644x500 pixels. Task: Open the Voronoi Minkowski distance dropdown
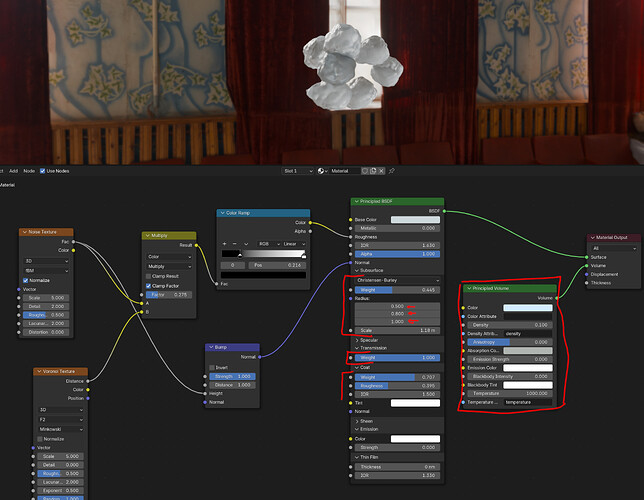[61, 429]
